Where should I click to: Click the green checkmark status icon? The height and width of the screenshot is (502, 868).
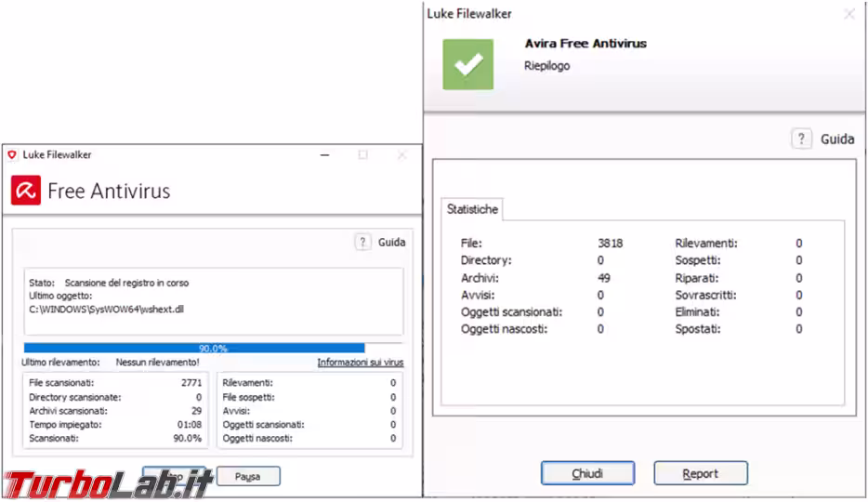click(467, 64)
